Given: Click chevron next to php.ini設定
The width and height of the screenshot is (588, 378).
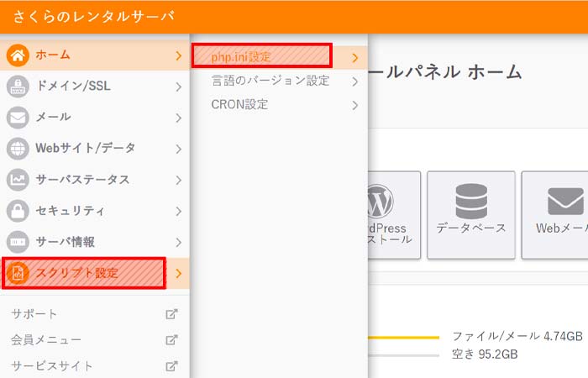Looking at the screenshot, I should coord(354,58).
